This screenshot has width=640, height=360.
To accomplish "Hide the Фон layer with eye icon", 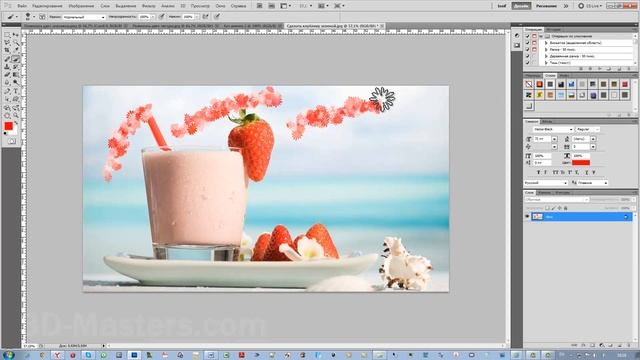I will click(527, 217).
